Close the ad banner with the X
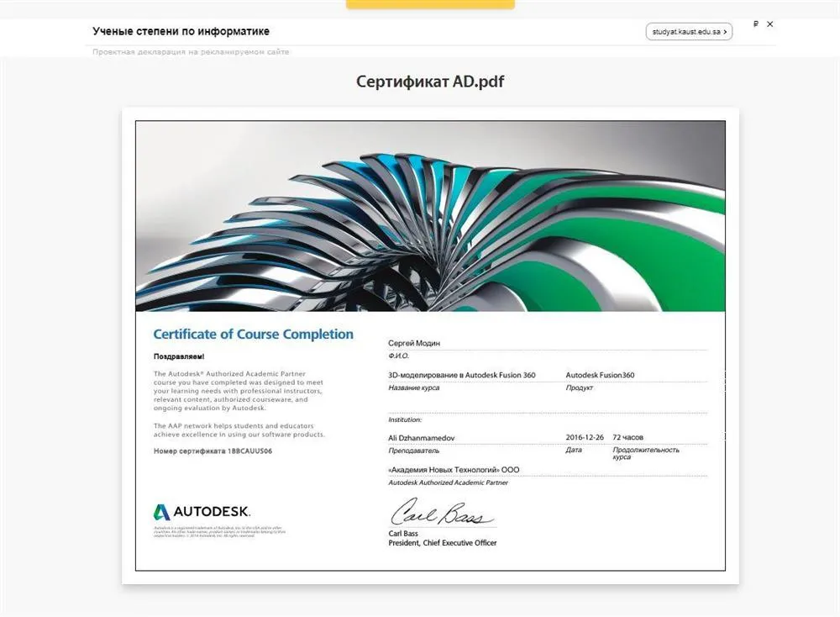 click(769, 24)
